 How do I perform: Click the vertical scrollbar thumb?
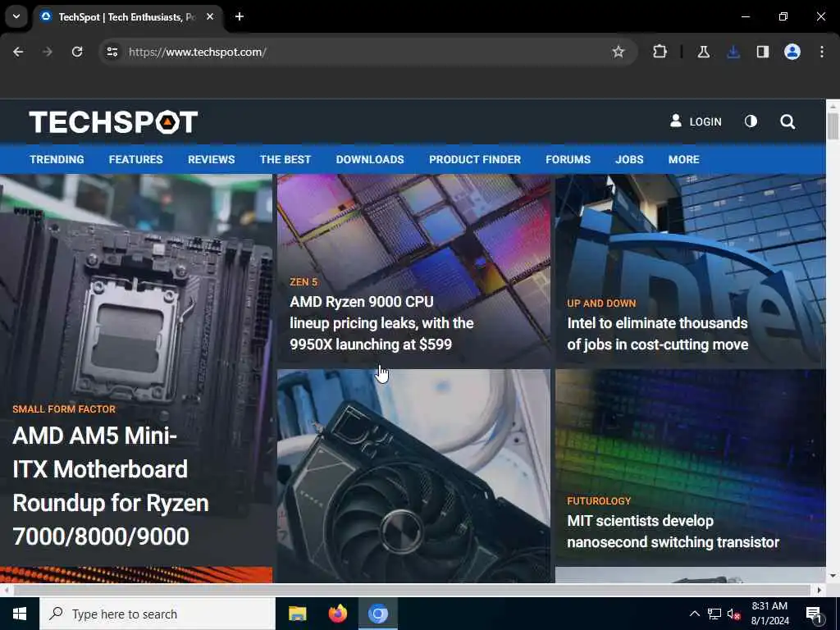pyautogui.click(x=833, y=126)
